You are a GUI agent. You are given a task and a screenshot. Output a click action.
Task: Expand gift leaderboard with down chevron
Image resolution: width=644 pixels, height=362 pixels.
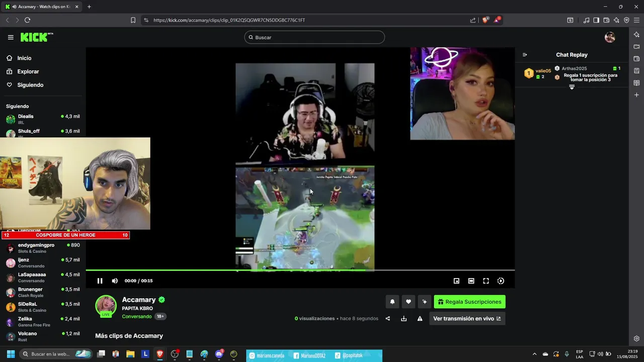(x=572, y=87)
